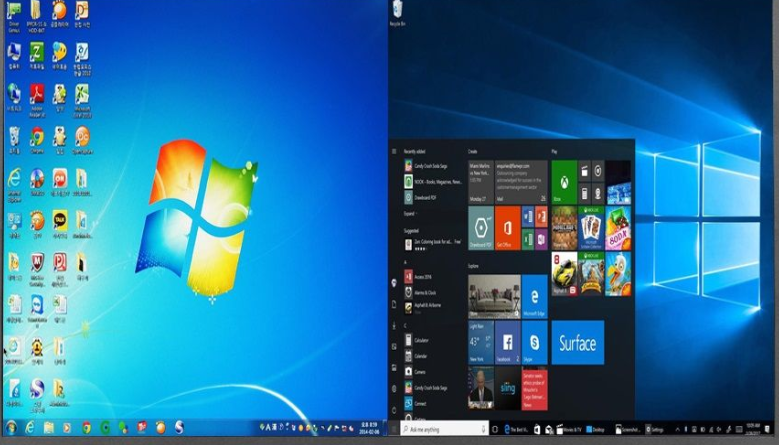The image size is (779, 445).
Task: Open the red News headline tile
Action: click(535, 389)
